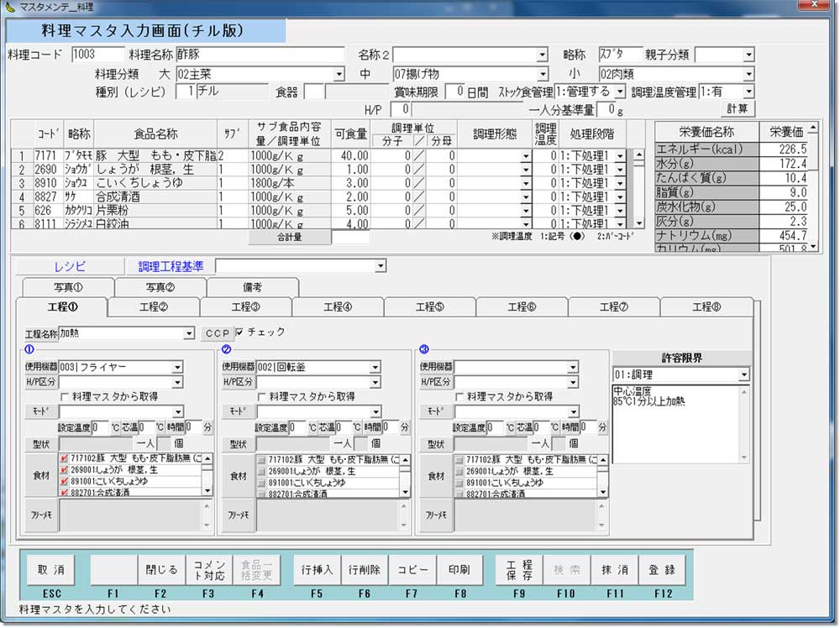The height and width of the screenshot is (628, 840).
Task: Uncheck 891001 こいくちしょうゆ in section ① 食材 list
Action: [65, 481]
